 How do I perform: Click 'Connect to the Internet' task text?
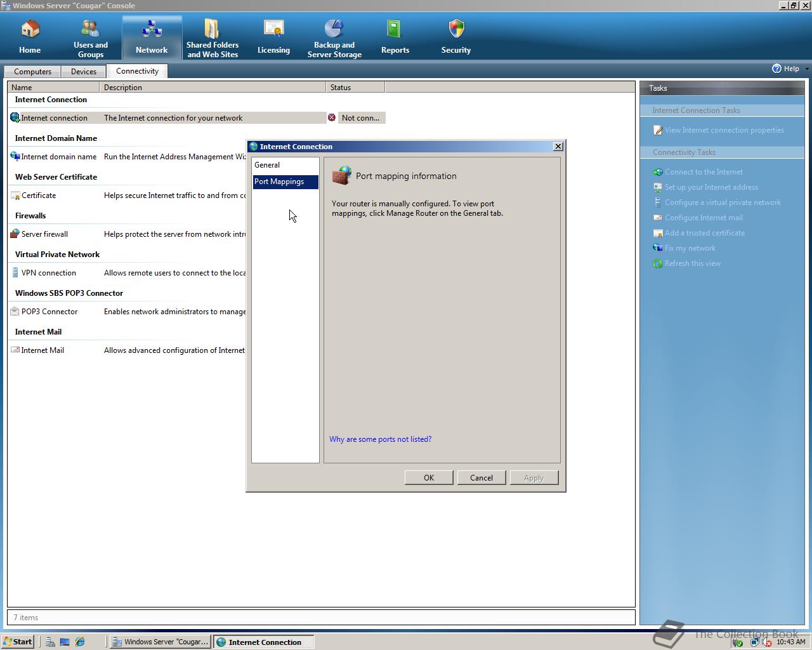[704, 172]
